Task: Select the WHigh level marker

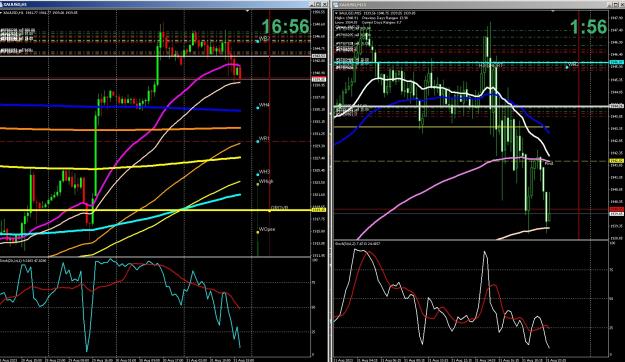Action: point(265,182)
